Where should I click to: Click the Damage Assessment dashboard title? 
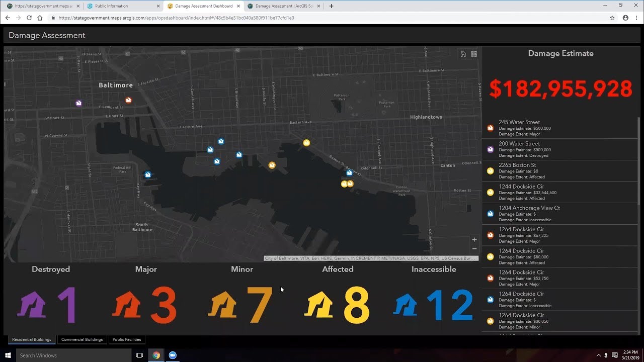(47, 36)
